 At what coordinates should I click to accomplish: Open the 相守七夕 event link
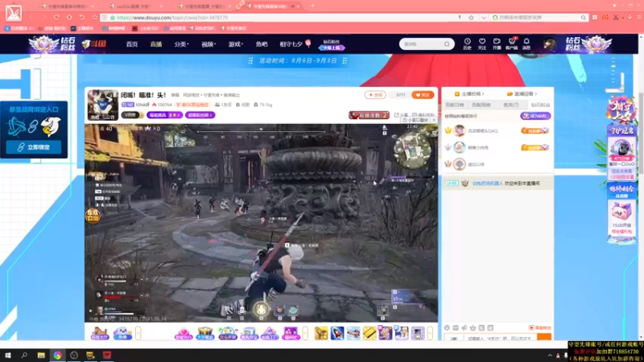[295, 44]
